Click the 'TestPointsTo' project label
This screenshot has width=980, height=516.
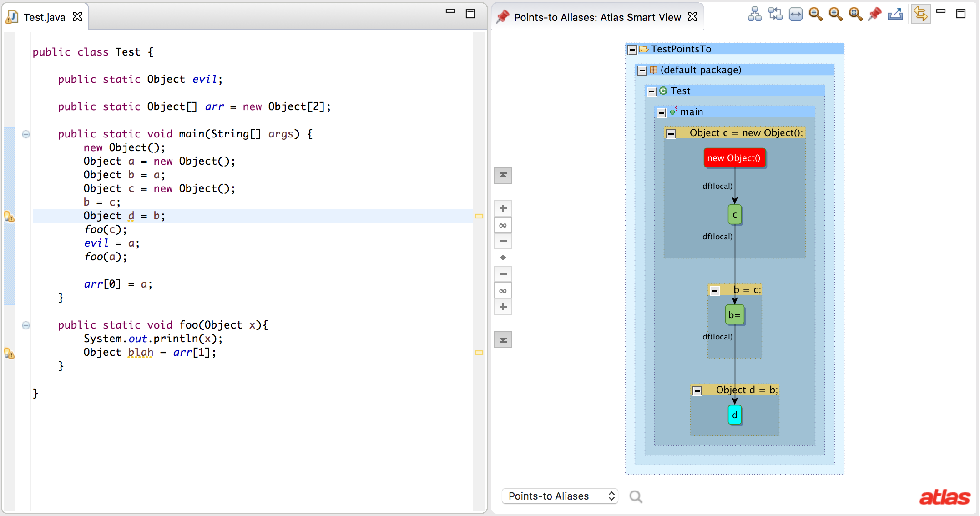click(x=681, y=49)
